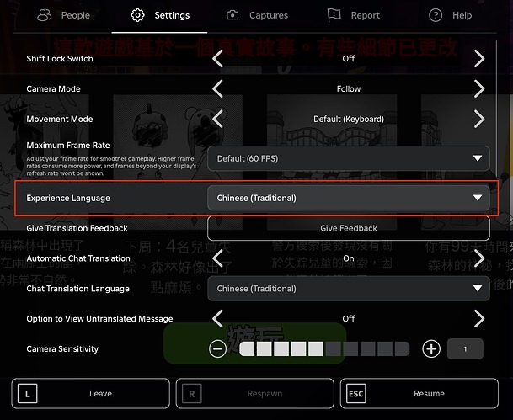Image resolution: width=513 pixels, height=420 pixels.
Task: Click the "Camera Sensitivity" label
Action: point(62,348)
